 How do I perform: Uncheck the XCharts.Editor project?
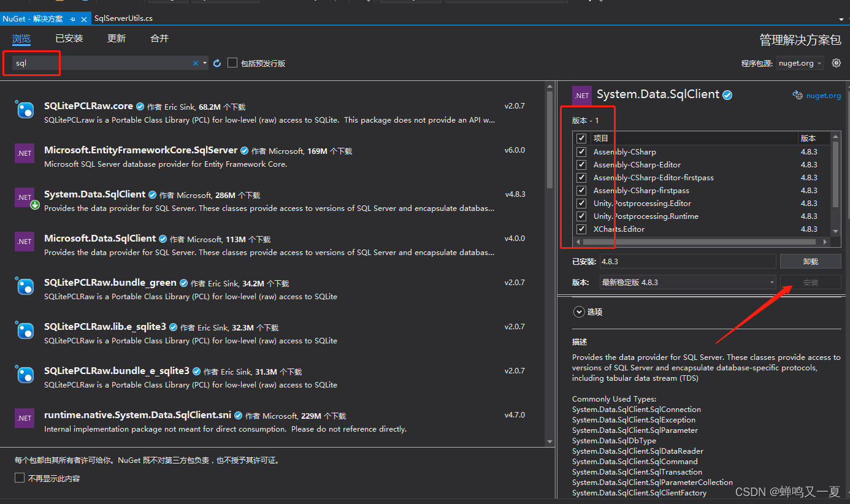581,229
